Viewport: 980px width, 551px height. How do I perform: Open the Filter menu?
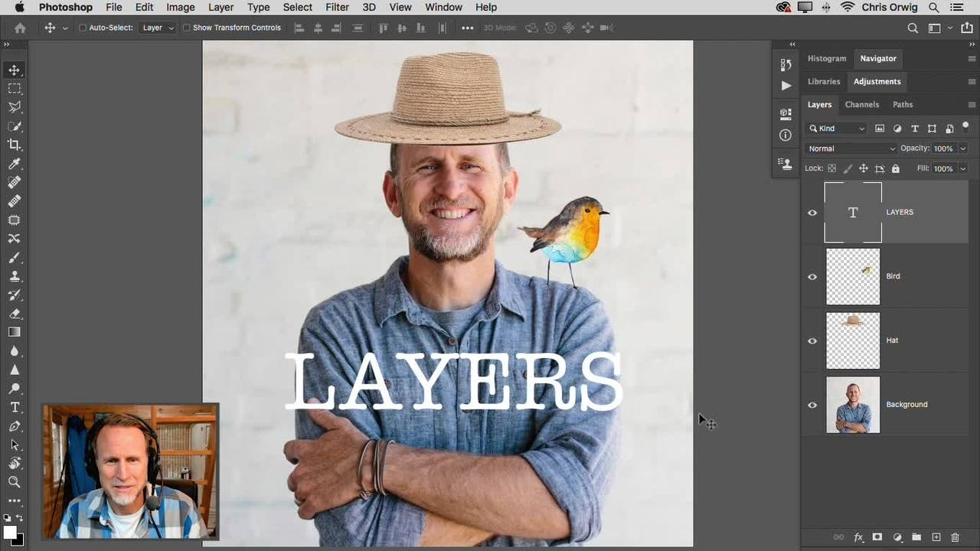tap(337, 7)
